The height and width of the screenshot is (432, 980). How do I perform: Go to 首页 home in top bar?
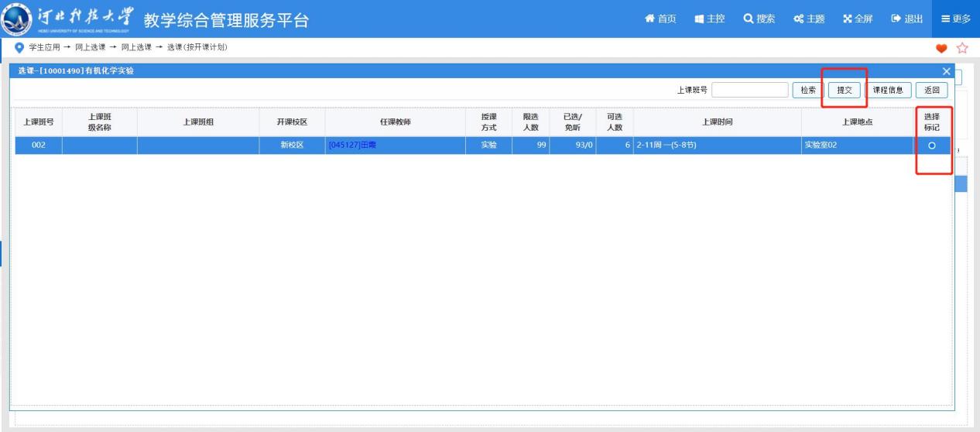point(660,19)
